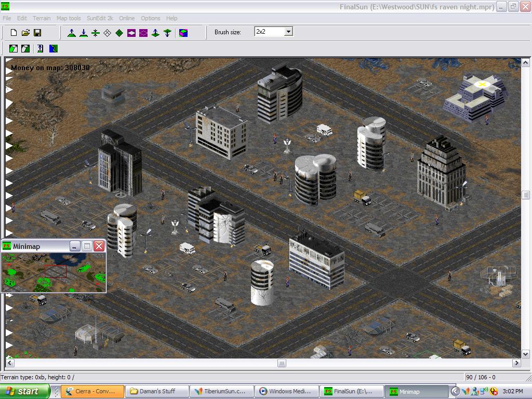Open the Terrain menu
This screenshot has height=399, width=532.
(42, 18)
